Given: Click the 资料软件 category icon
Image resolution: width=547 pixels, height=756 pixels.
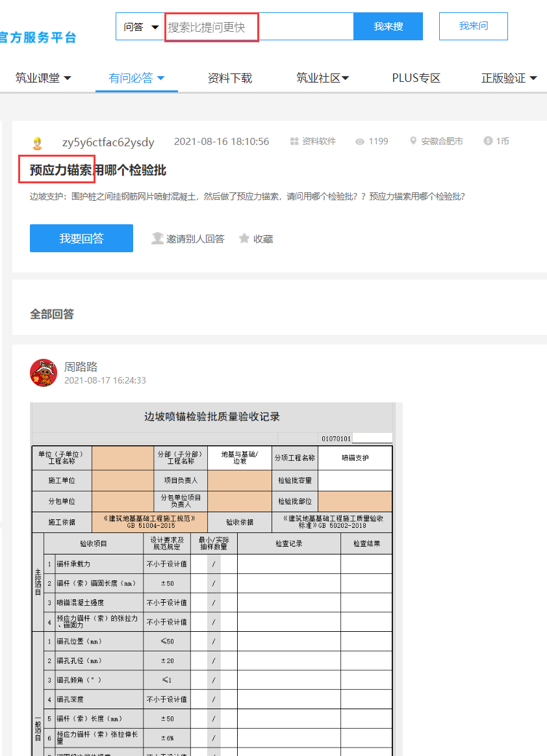Looking at the screenshot, I should click(294, 141).
